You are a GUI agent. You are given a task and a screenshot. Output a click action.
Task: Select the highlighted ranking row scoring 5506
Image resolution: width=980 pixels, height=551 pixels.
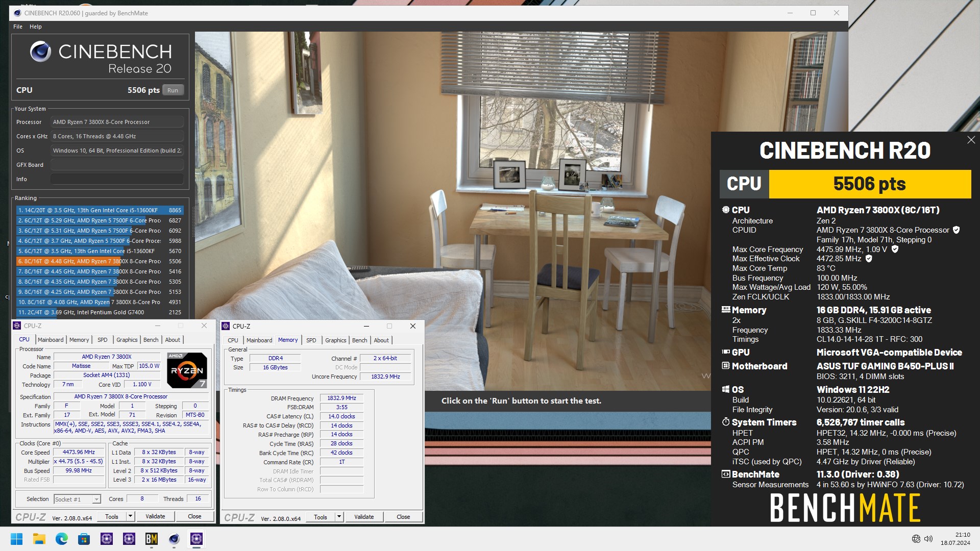(x=100, y=261)
